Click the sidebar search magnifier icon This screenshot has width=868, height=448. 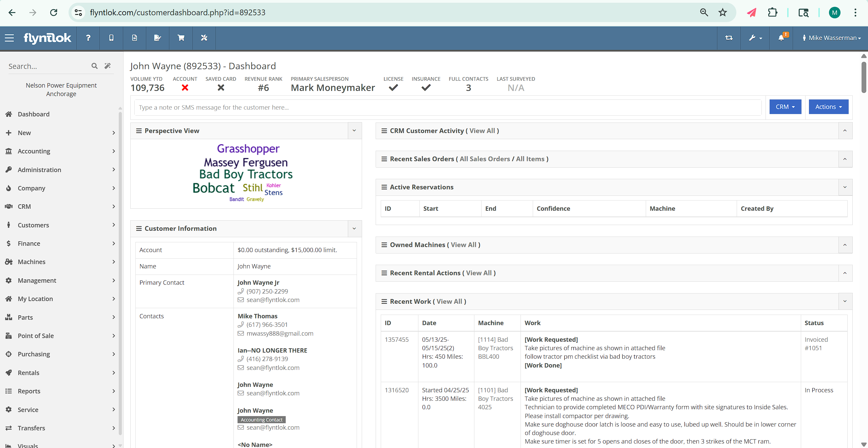[x=95, y=66]
